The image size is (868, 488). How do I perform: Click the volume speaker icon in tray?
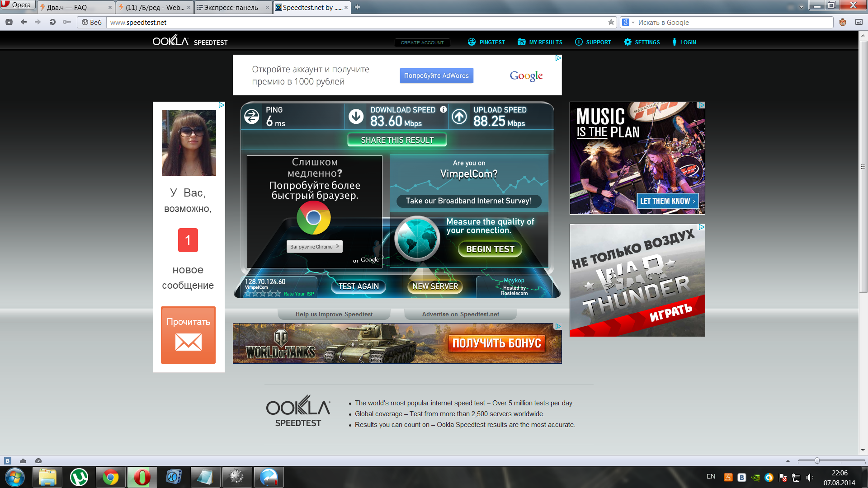coord(809,478)
